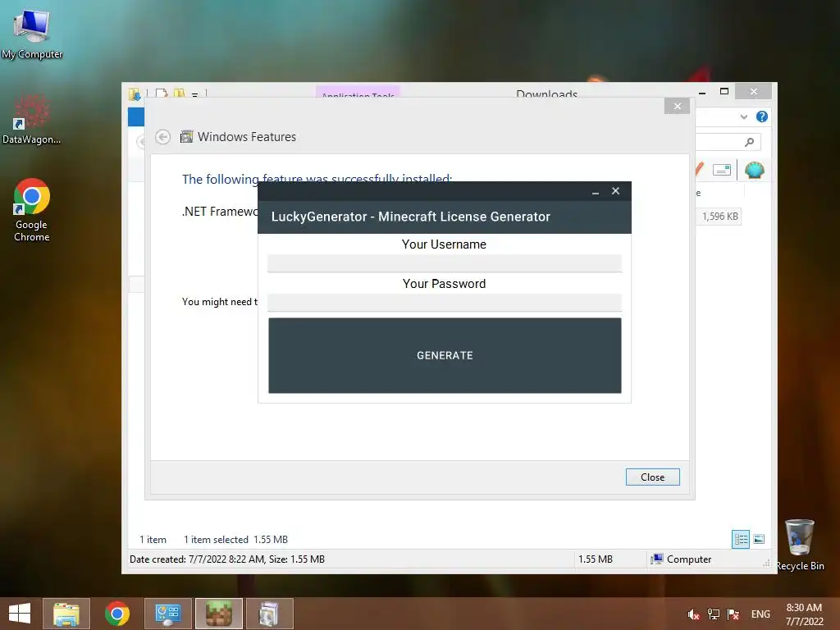Open Control Panel taskbar icon
Screen dimensions: 840x630
(x=167, y=614)
